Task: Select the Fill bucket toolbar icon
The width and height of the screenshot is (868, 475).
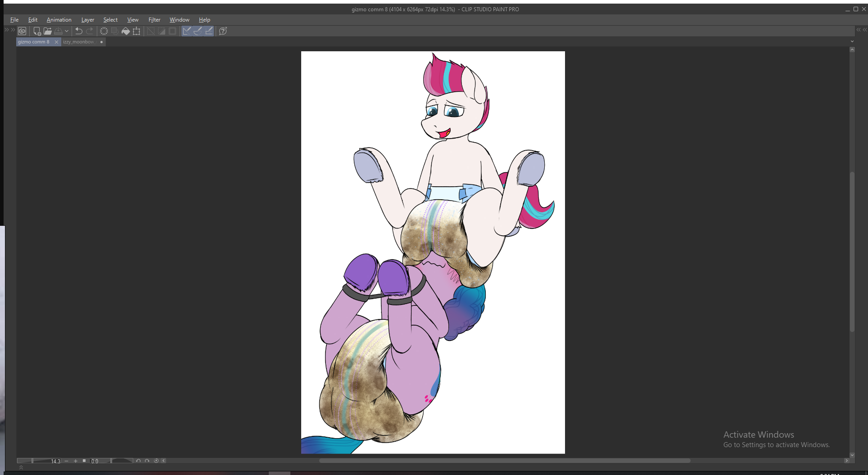Action: pyautogui.click(x=126, y=31)
